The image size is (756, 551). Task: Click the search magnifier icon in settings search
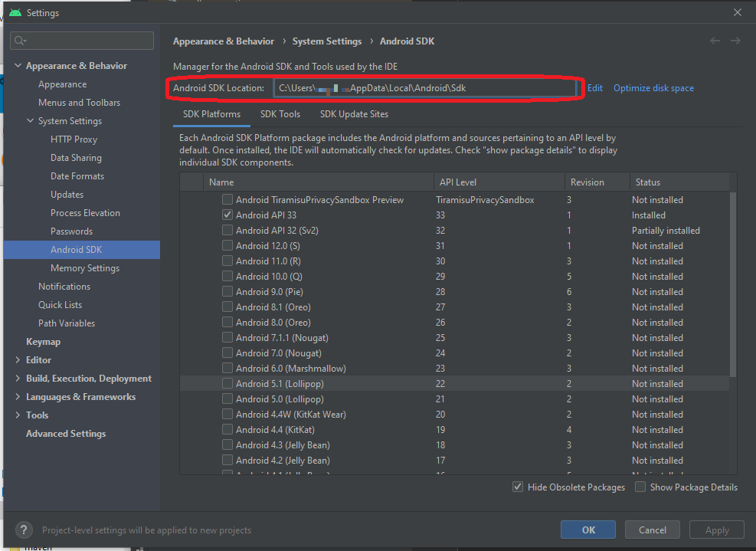[20, 41]
